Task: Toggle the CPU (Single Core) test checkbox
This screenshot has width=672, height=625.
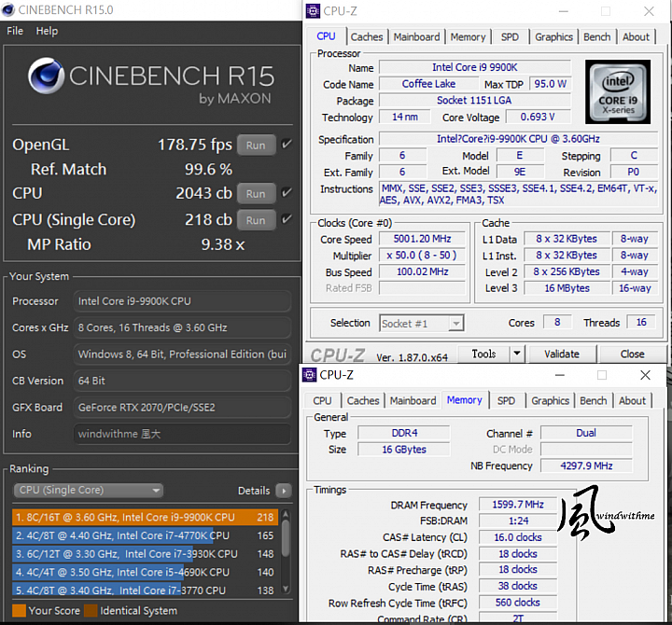Action: [287, 219]
